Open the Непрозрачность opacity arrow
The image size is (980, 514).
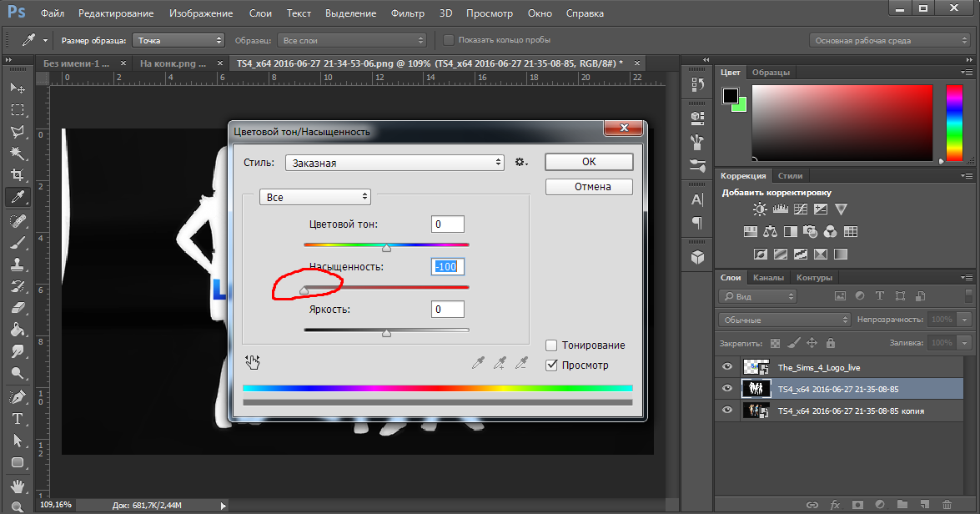(964, 320)
